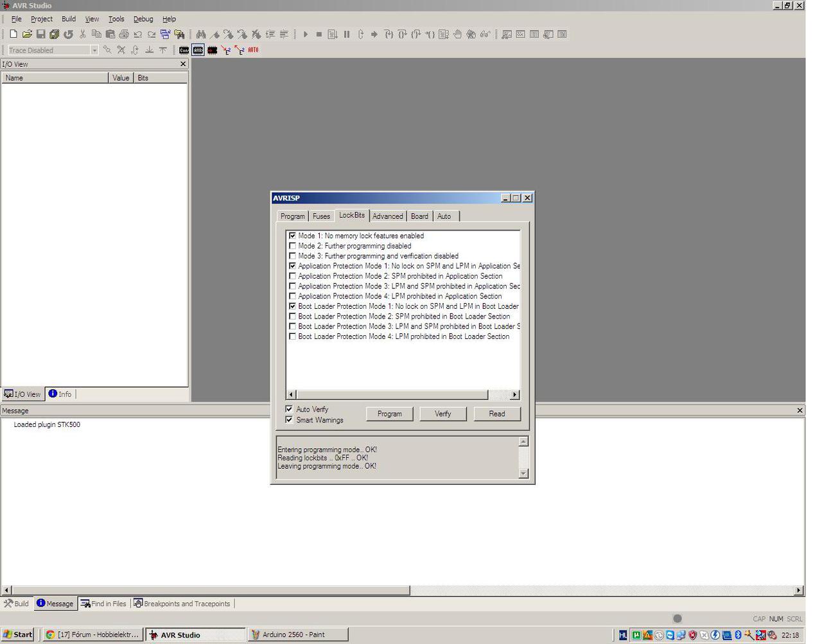Click the Program button for lock bits
Viewport: 822px width, 644px height.
(390, 414)
